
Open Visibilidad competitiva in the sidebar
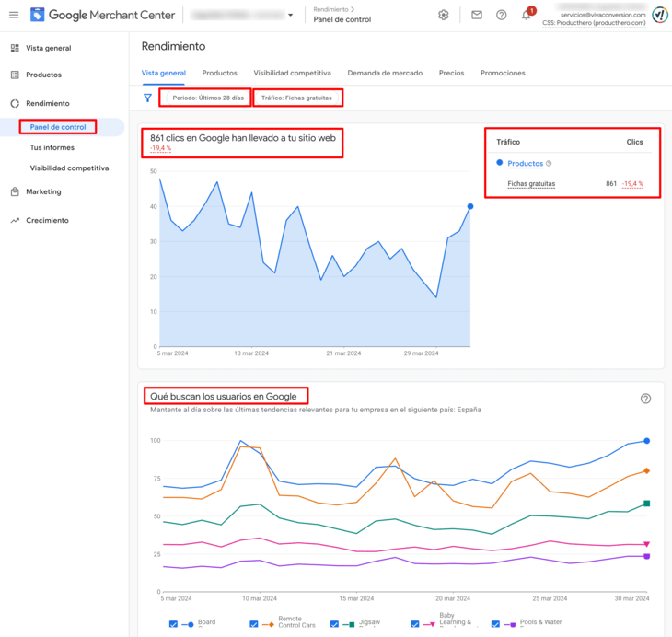[69, 168]
